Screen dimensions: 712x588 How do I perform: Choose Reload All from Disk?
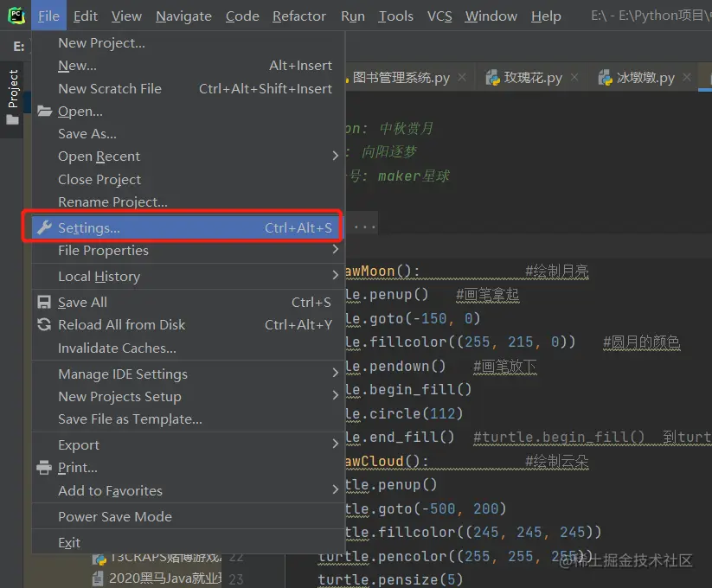coord(188,325)
